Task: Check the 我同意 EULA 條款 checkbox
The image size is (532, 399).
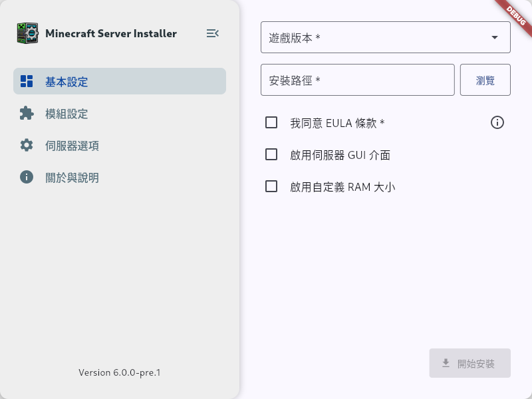Action: tap(271, 122)
